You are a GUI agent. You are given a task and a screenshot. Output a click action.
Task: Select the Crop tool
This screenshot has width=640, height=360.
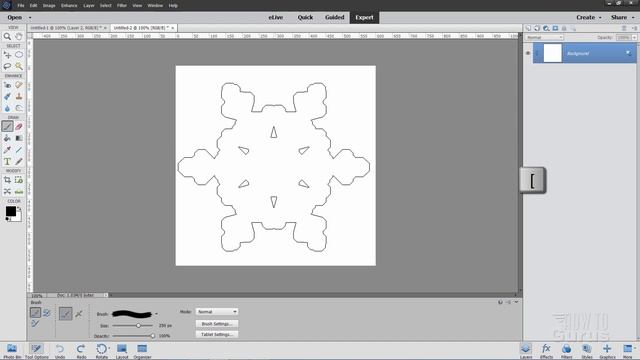tap(7, 180)
